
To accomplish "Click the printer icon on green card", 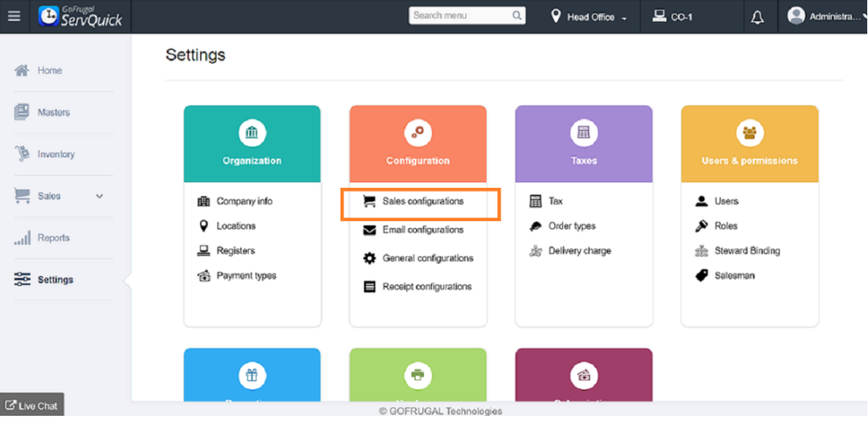I will click(x=418, y=376).
